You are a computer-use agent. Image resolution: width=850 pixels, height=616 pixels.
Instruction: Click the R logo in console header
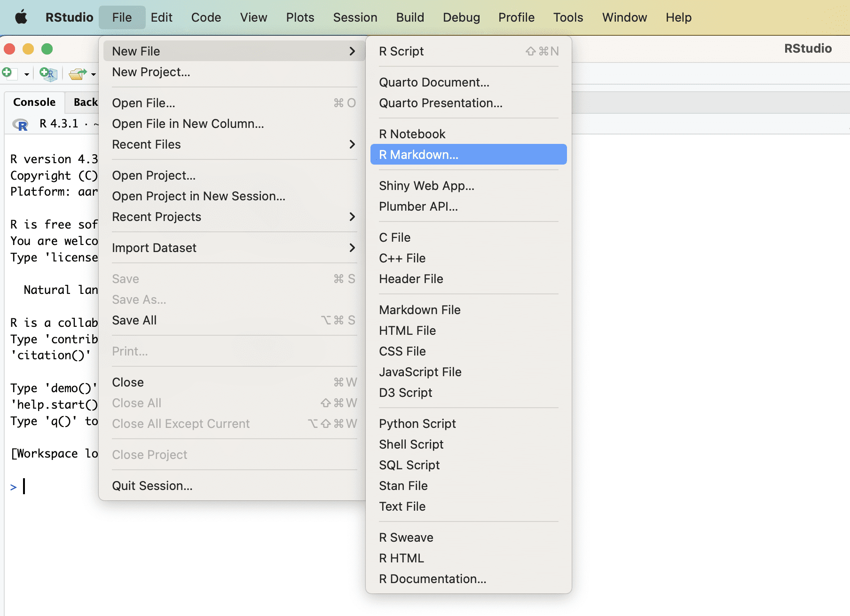click(x=20, y=125)
